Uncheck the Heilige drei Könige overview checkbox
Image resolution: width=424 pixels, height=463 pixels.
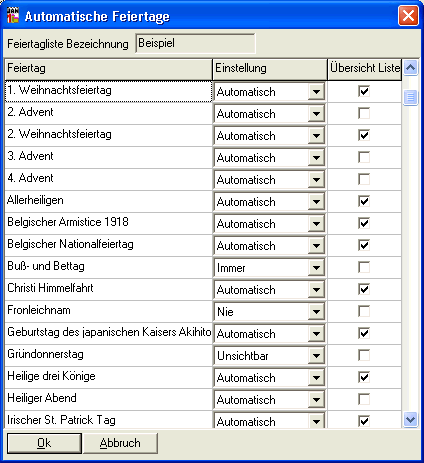point(364,377)
